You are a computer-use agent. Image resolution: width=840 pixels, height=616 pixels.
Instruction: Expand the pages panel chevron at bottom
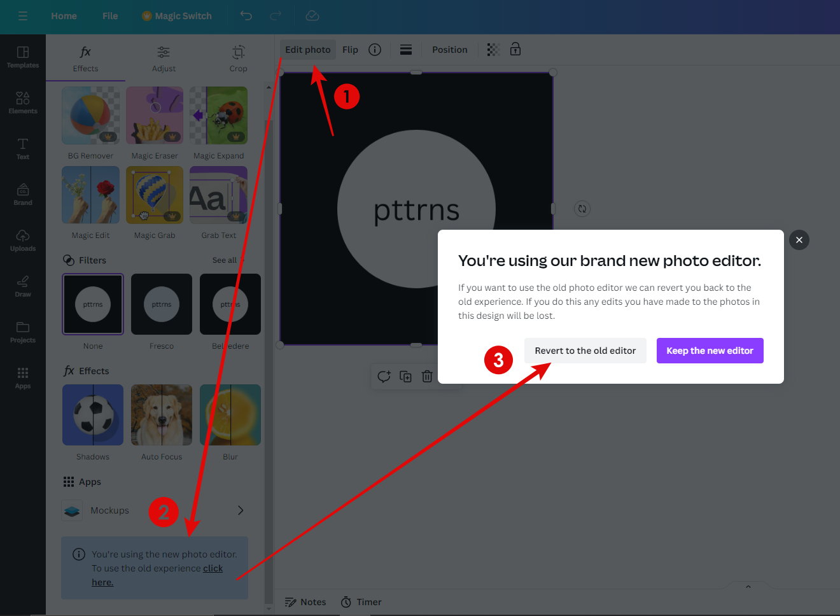[x=748, y=586]
